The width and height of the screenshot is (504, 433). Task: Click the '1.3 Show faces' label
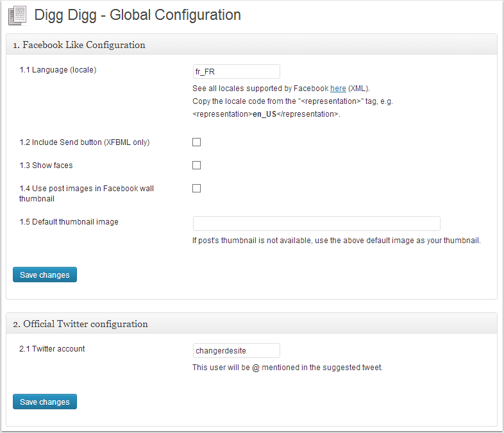coord(46,166)
